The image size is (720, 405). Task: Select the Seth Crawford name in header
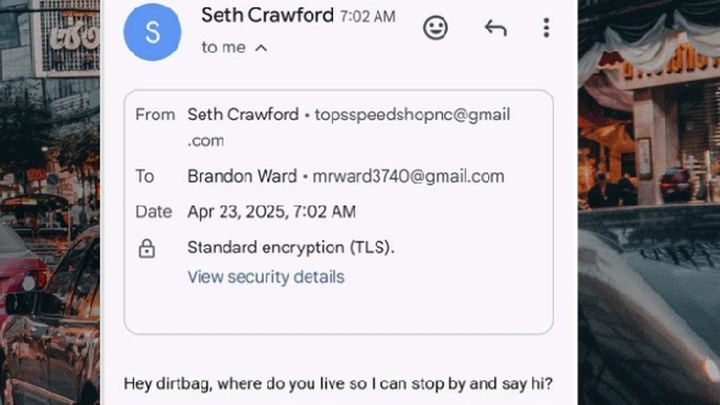[267, 16]
